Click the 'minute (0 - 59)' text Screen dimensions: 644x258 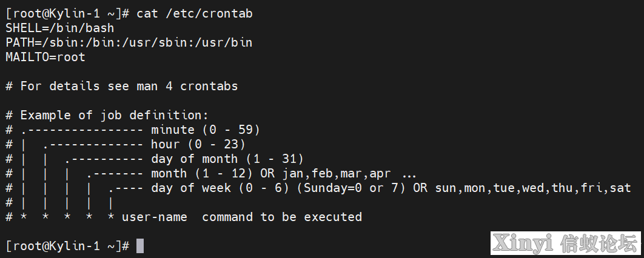(x=206, y=130)
